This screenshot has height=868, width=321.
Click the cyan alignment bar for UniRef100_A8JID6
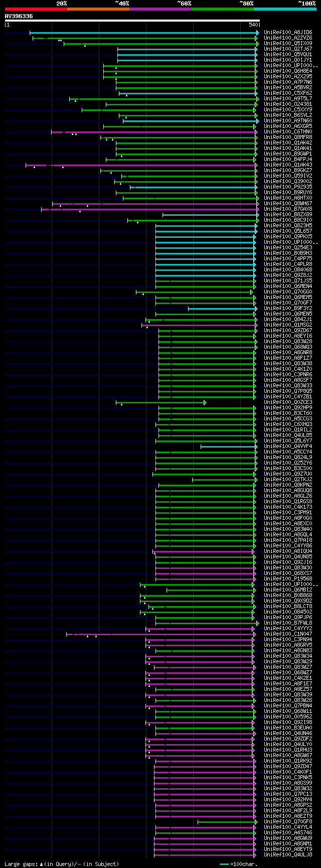click(144, 33)
